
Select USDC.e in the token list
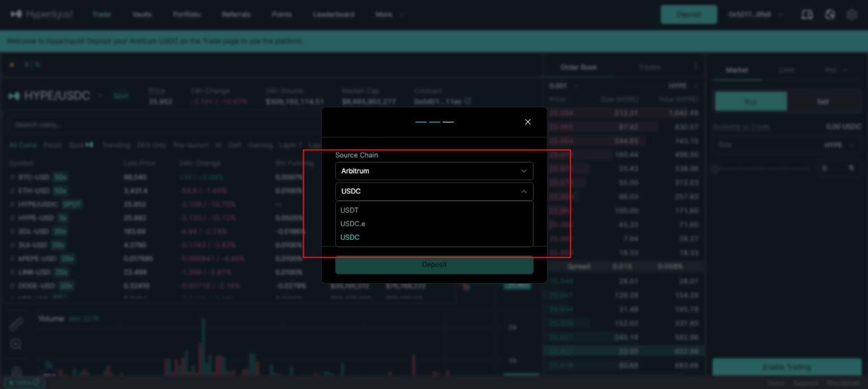(x=353, y=224)
